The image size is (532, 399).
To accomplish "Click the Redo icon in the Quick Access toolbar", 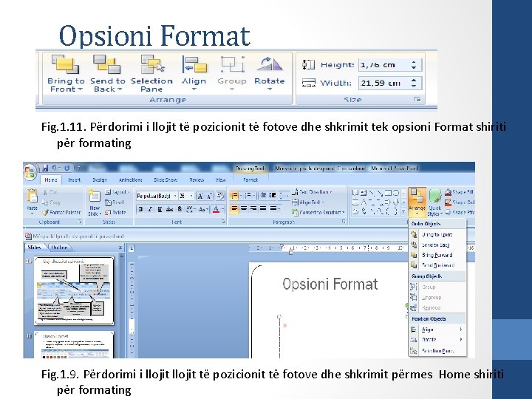I will (66, 168).
